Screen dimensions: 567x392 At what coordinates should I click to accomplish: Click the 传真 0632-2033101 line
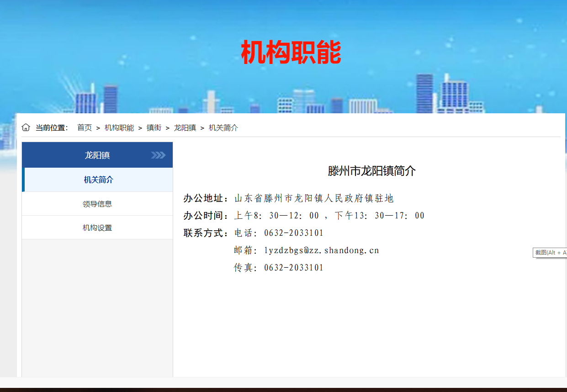tap(279, 268)
